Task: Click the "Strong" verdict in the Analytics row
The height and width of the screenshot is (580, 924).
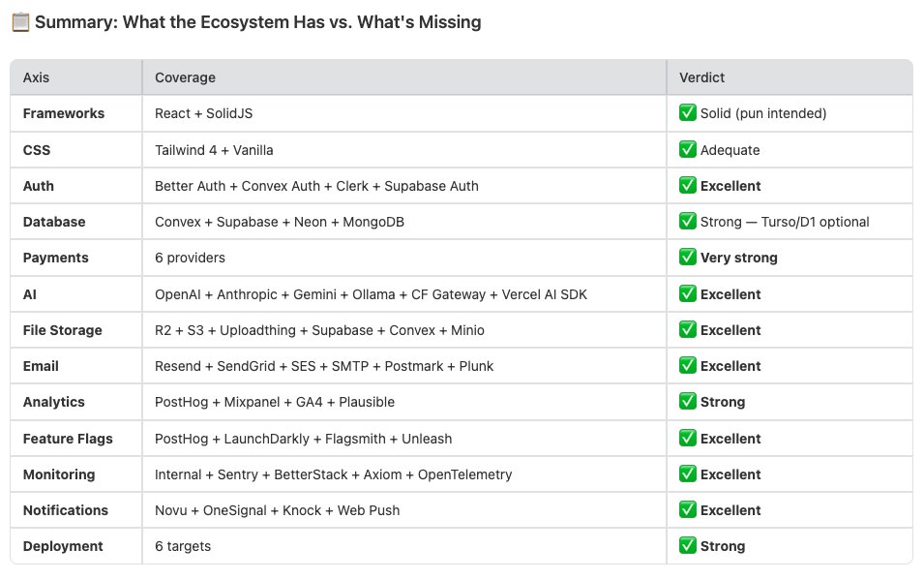Action: click(723, 403)
